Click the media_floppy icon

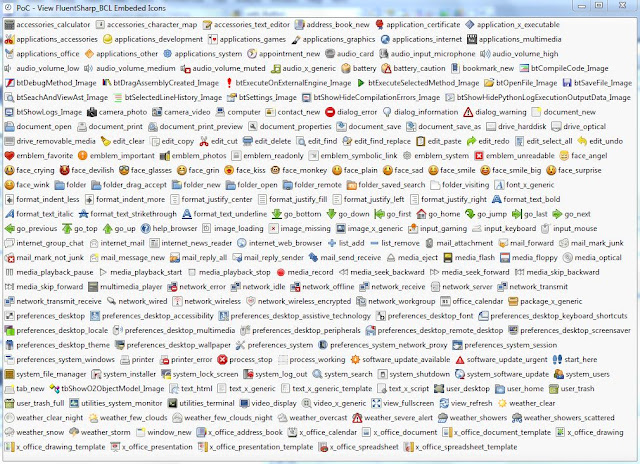[x=505, y=258]
